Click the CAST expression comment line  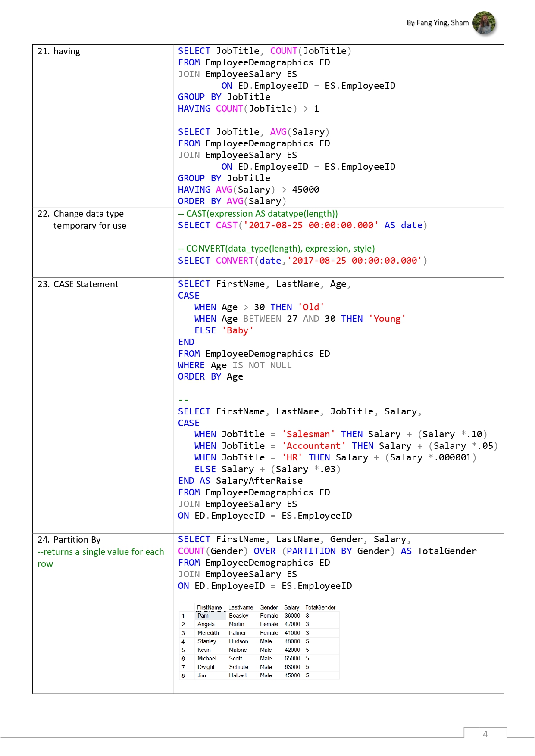point(258,214)
